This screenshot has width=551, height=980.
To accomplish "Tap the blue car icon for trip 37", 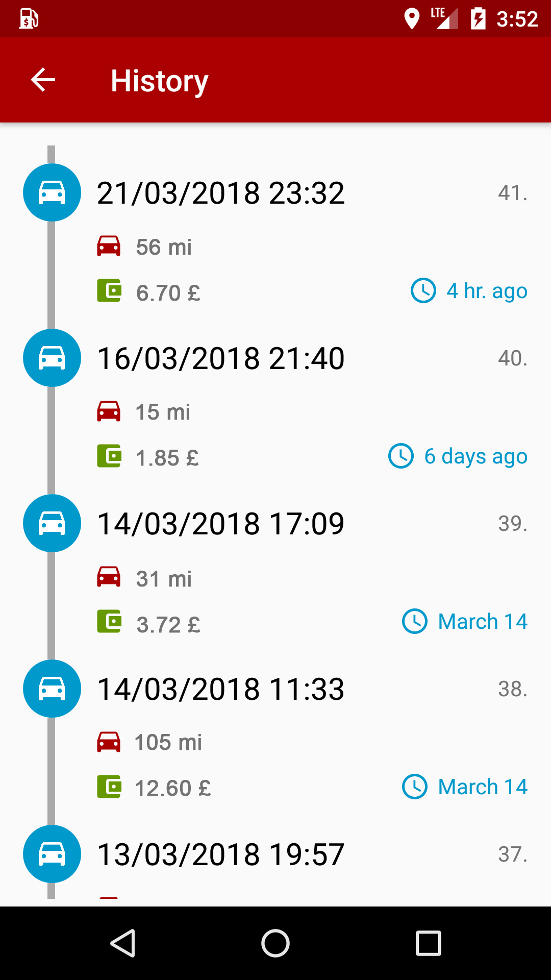I will point(52,854).
